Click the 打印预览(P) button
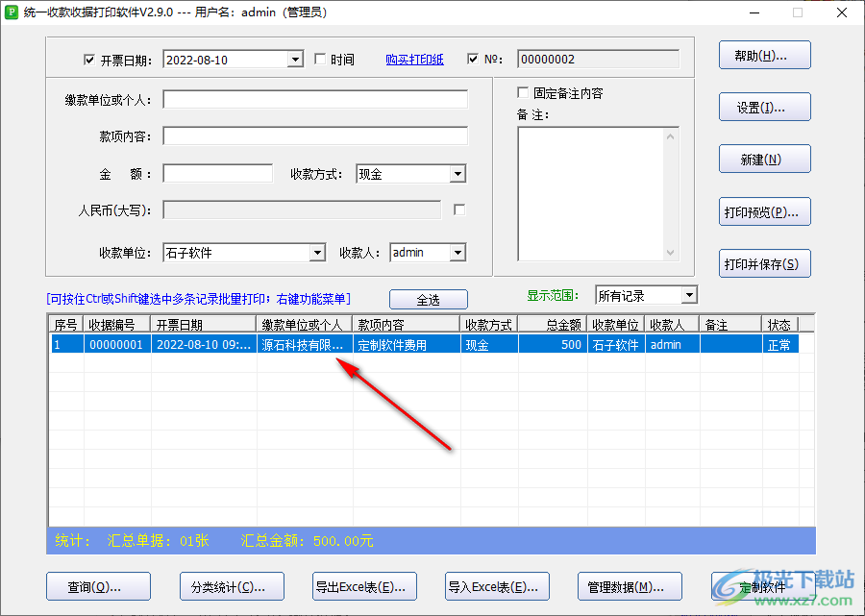 [x=764, y=211]
